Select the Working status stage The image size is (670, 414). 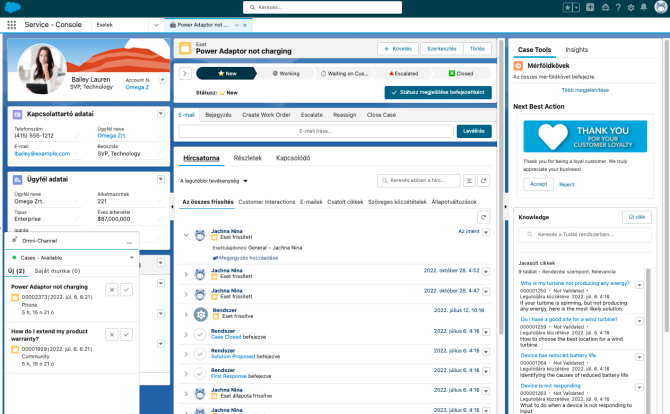[x=285, y=73]
